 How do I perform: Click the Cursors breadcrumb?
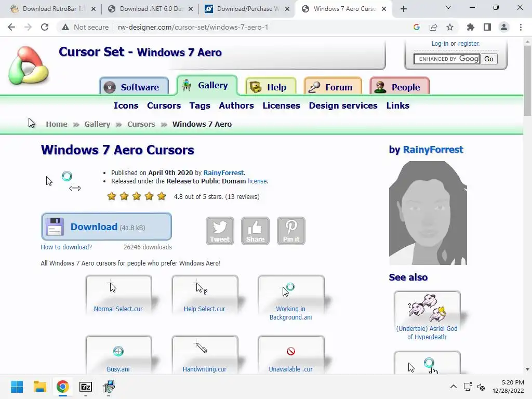coord(141,124)
